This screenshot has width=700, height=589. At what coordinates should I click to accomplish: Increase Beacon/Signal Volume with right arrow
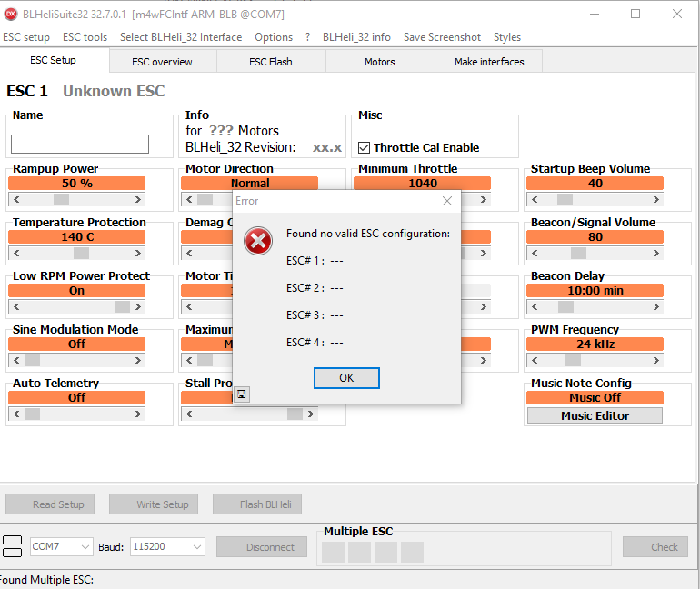tap(655, 253)
